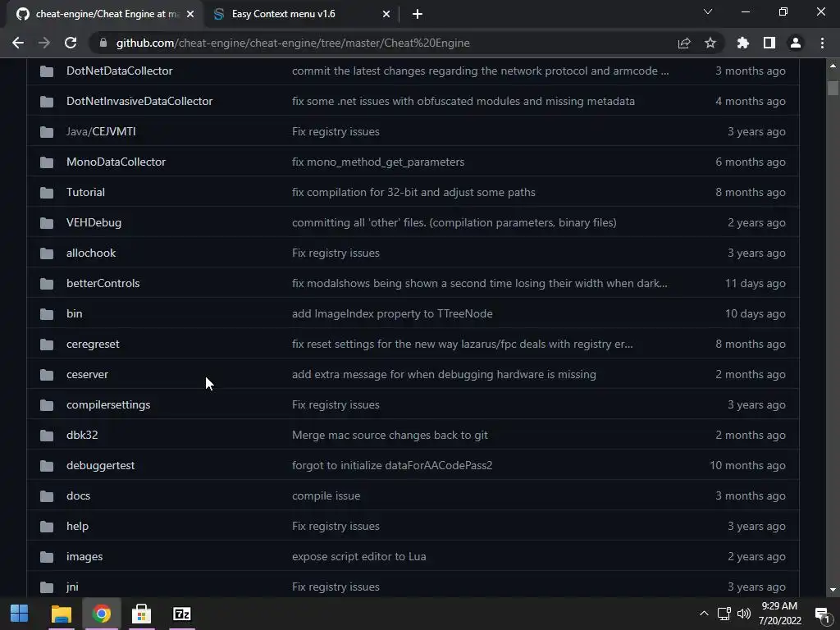840x630 pixels.
Task: Click the scrollbar down arrow
Action: tap(833, 590)
